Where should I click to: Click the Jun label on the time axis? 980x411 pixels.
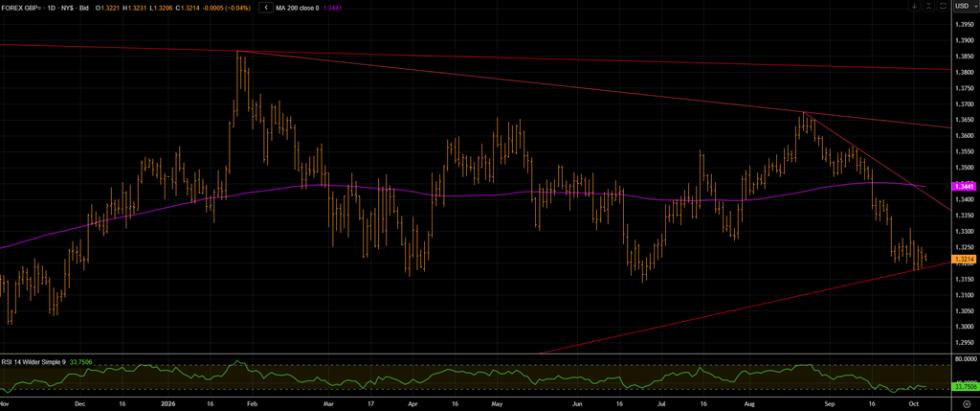(579, 403)
